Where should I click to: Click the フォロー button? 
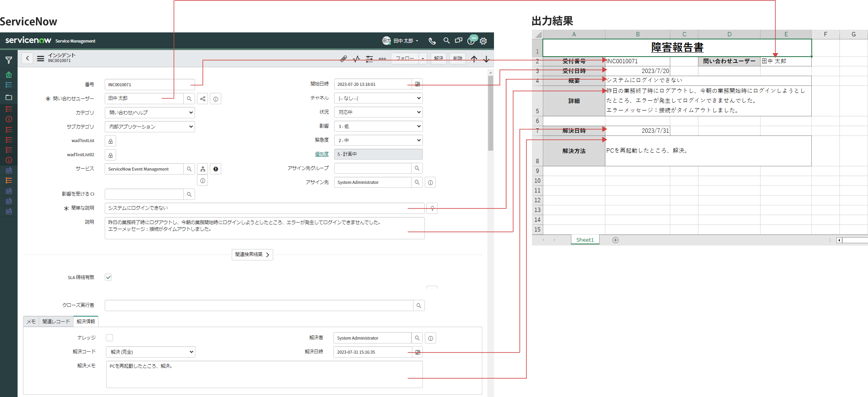tap(405, 59)
